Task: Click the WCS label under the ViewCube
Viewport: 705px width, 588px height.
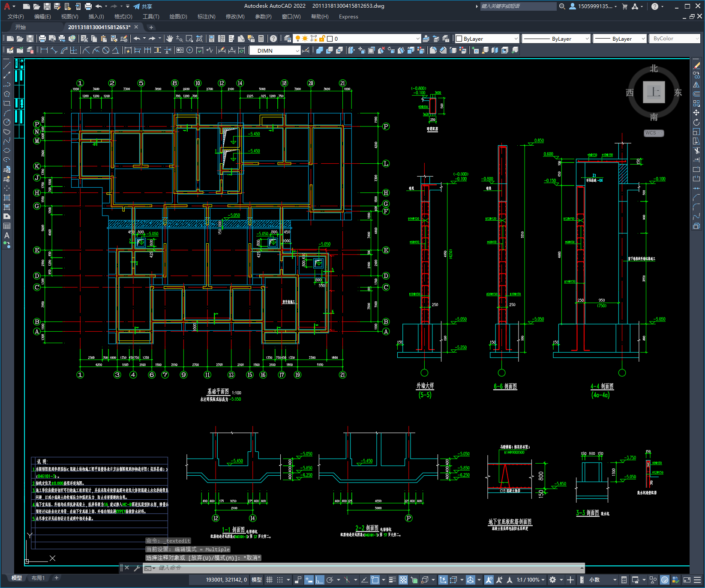Action: [x=654, y=133]
